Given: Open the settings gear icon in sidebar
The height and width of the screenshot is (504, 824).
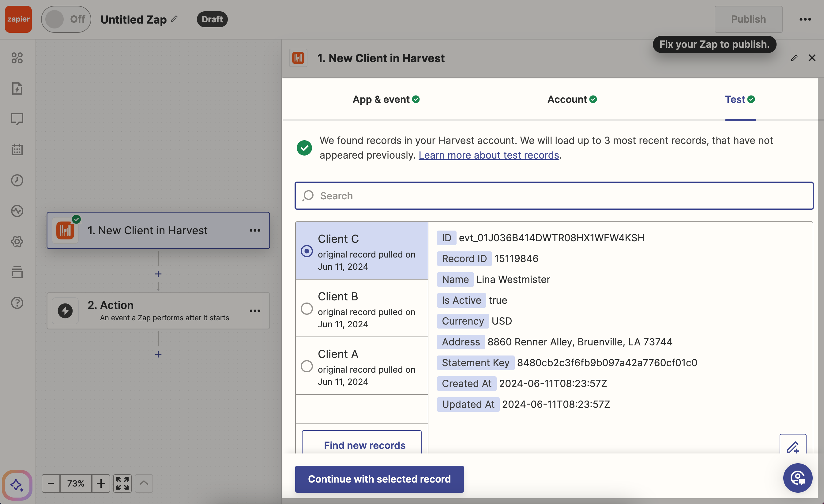Looking at the screenshot, I should click(17, 242).
